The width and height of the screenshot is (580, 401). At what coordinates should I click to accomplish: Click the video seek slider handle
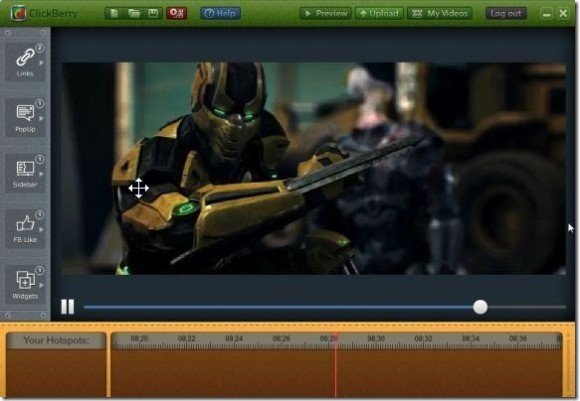[x=480, y=307]
